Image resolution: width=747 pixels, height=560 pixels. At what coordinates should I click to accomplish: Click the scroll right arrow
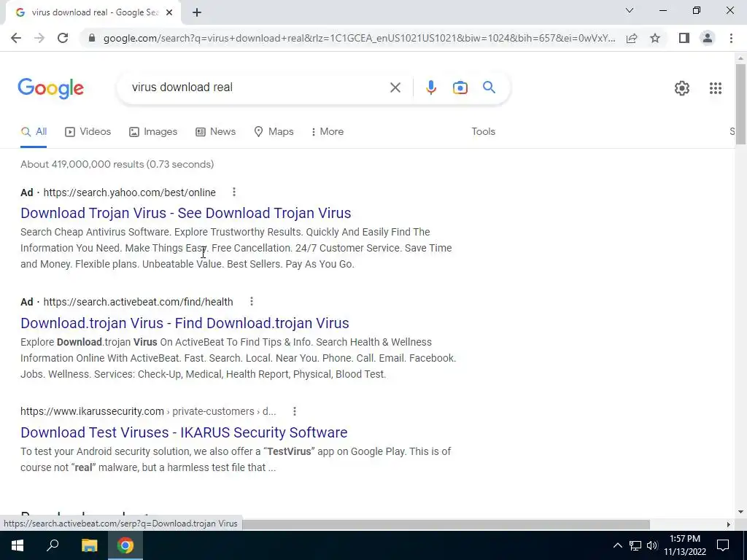point(728,524)
